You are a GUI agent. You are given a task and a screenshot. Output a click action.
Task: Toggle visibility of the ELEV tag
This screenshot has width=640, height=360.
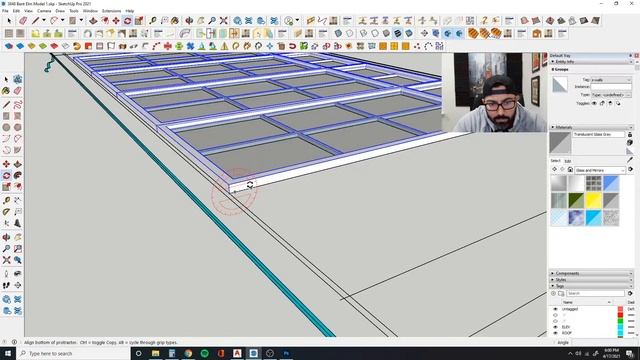pyautogui.click(x=555, y=327)
